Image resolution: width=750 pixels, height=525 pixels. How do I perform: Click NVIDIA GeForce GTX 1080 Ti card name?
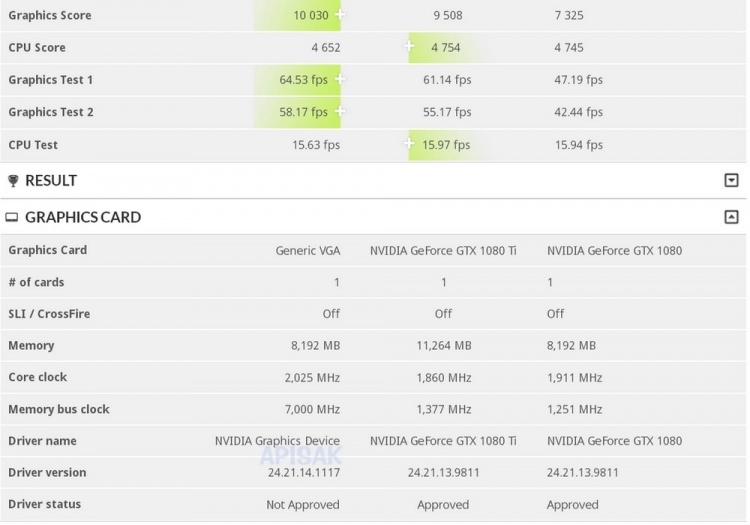pyautogui.click(x=443, y=250)
